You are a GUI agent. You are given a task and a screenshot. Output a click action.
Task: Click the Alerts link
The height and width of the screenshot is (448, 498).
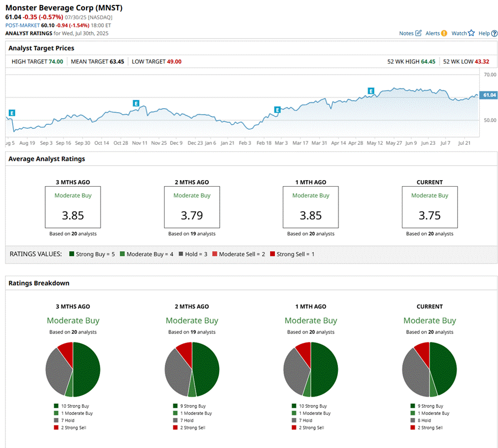[432, 33]
